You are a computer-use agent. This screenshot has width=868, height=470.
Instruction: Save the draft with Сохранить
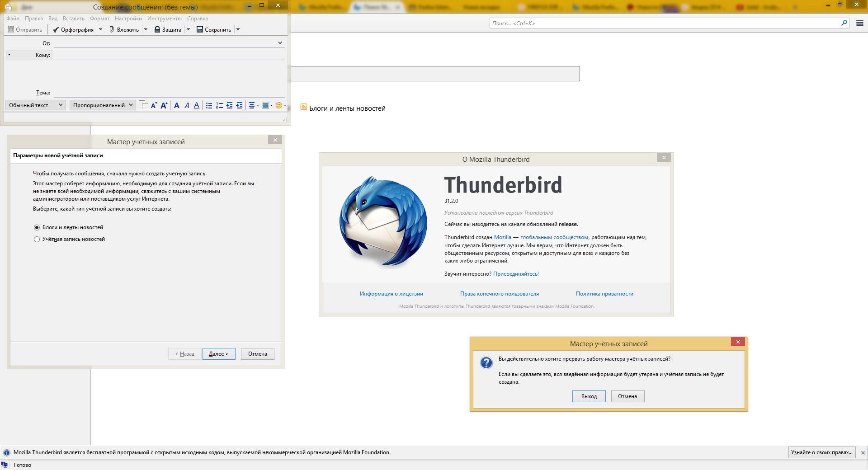tap(214, 30)
